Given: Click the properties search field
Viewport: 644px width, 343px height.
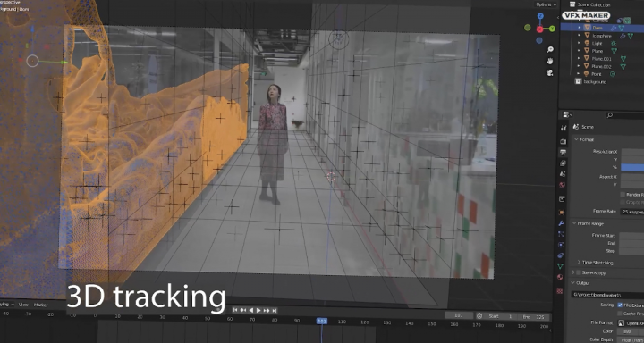Looking at the screenshot, I should [x=624, y=115].
